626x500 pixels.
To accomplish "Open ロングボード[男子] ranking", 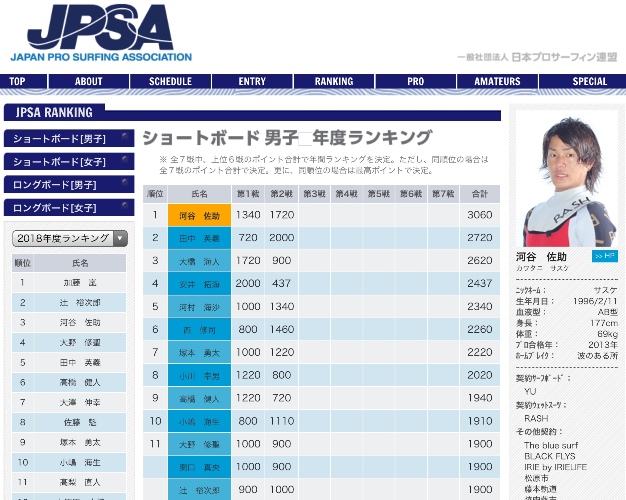I will click(69, 184).
